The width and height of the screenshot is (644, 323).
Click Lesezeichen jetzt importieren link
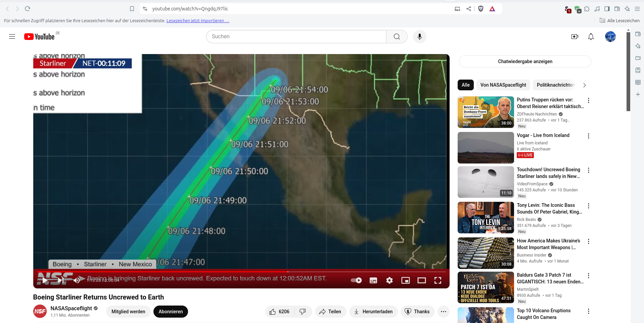pyautogui.click(x=198, y=21)
